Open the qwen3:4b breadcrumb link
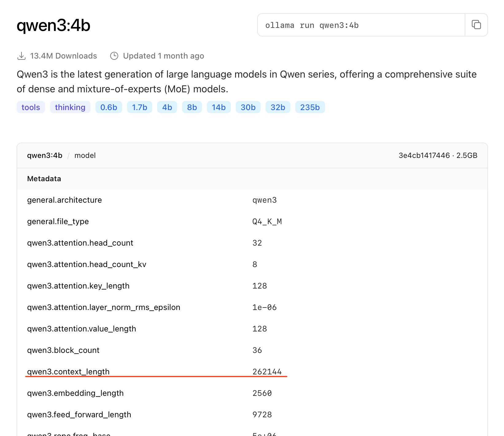 coord(45,155)
